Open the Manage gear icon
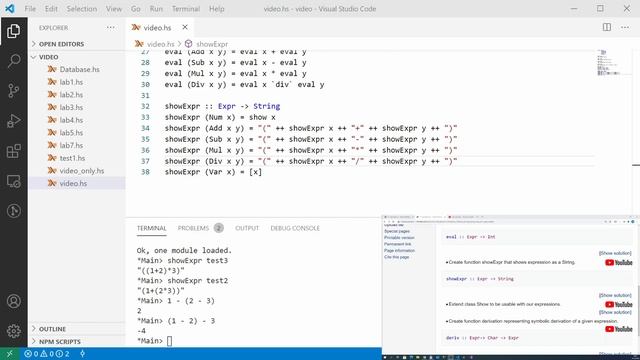The width and height of the screenshot is (640, 360). (13, 331)
